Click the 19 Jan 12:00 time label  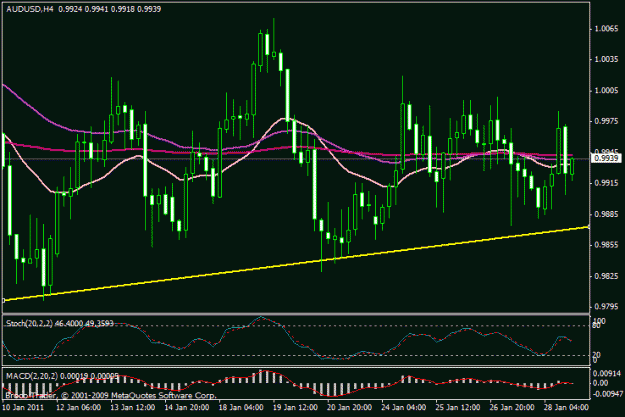coord(295,407)
